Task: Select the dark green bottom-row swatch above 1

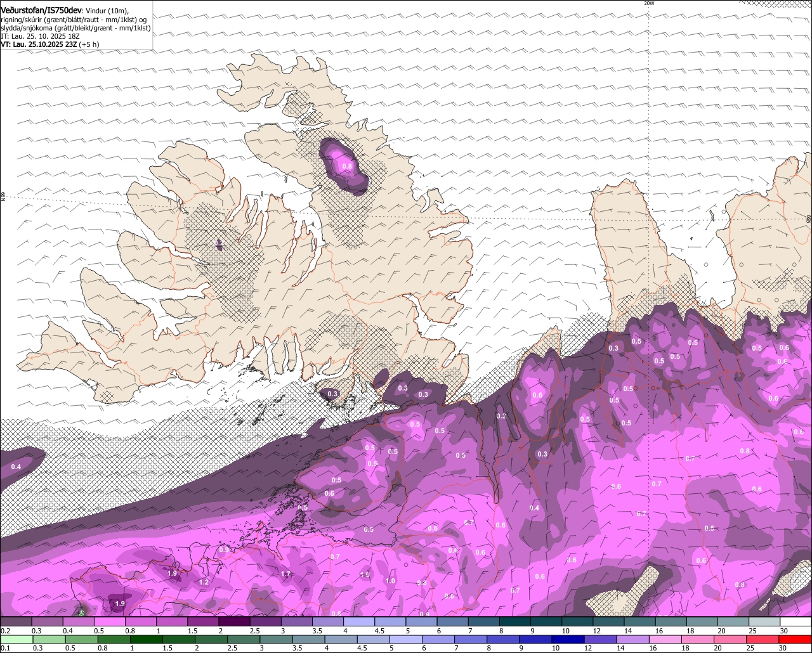Action: coord(146,639)
